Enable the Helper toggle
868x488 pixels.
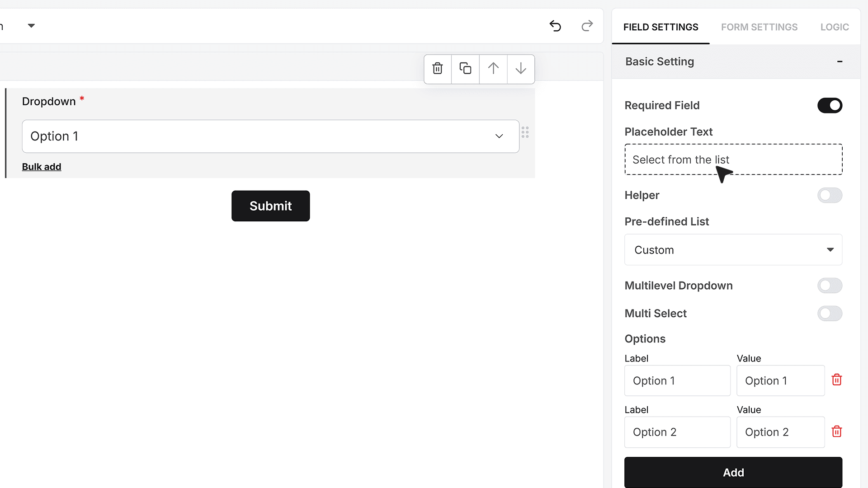tap(830, 195)
